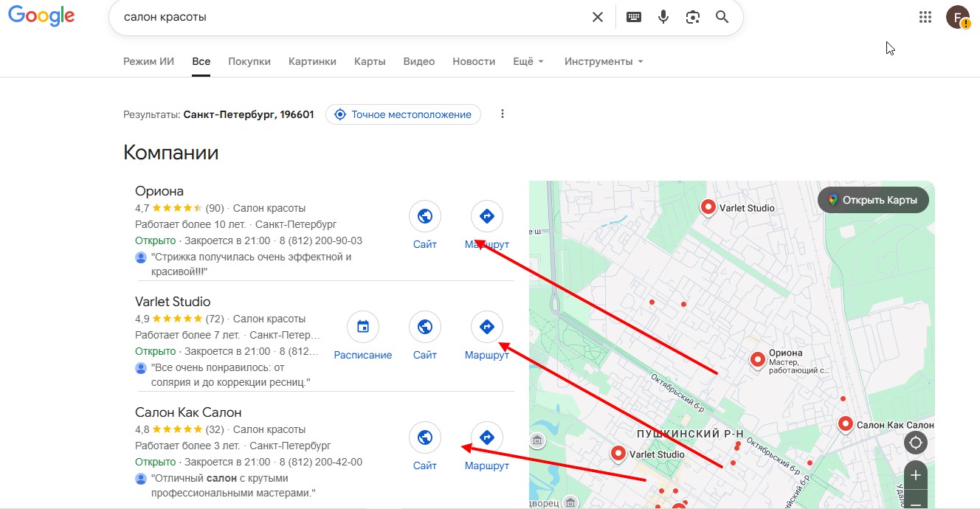
Task: Open the website icon for Ориона
Action: tap(425, 217)
